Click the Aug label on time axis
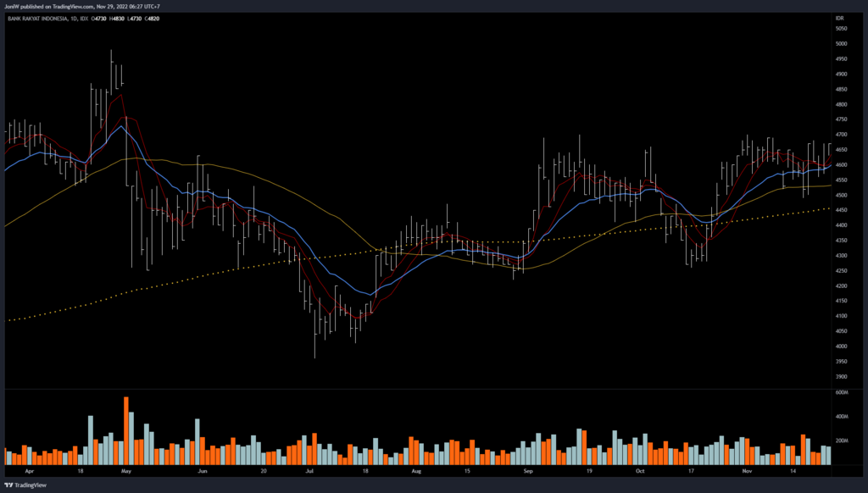The image size is (868, 493). tap(416, 470)
